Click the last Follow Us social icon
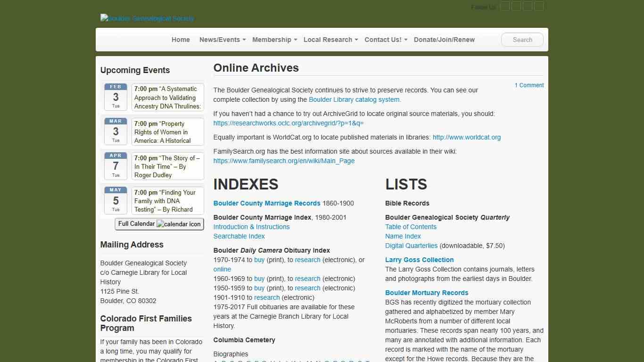Image resolution: width=644 pixels, height=362 pixels. click(539, 6)
